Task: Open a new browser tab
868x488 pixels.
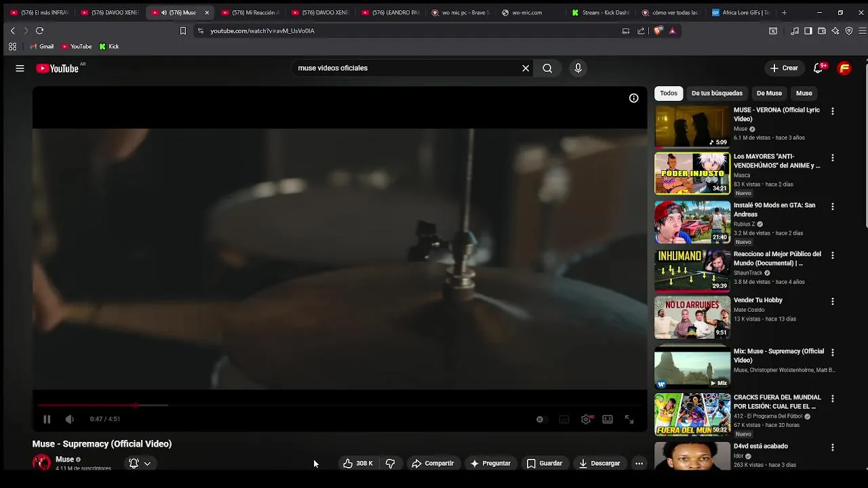Action: pos(784,12)
